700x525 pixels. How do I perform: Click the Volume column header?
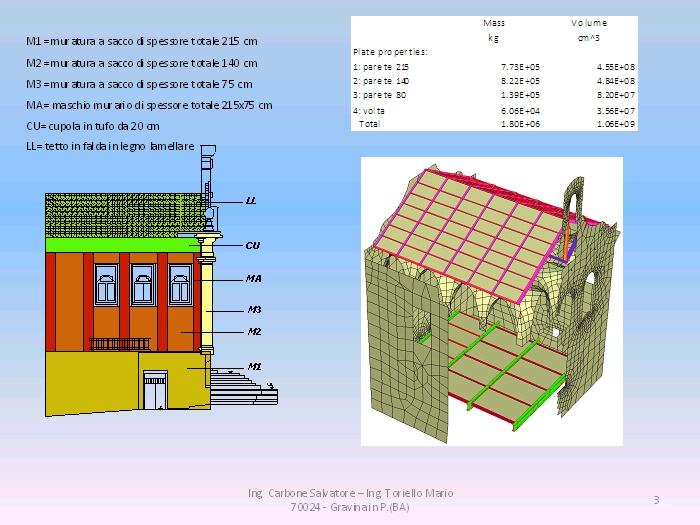(589, 22)
